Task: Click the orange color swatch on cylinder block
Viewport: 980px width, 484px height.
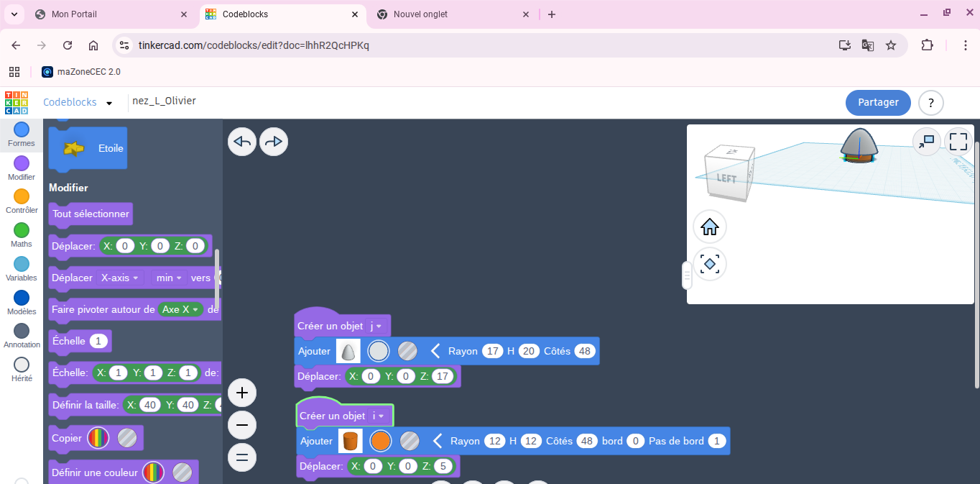Action: tap(380, 441)
